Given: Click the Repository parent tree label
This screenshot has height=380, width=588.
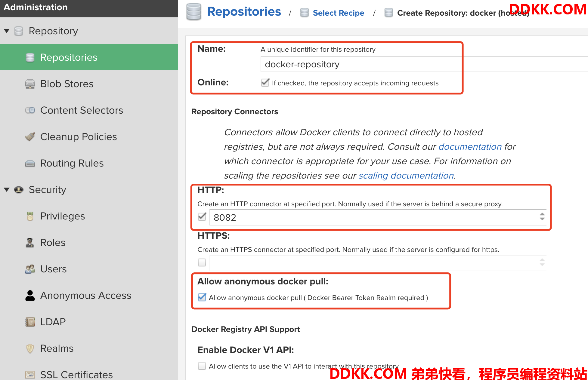Looking at the screenshot, I should (x=53, y=31).
